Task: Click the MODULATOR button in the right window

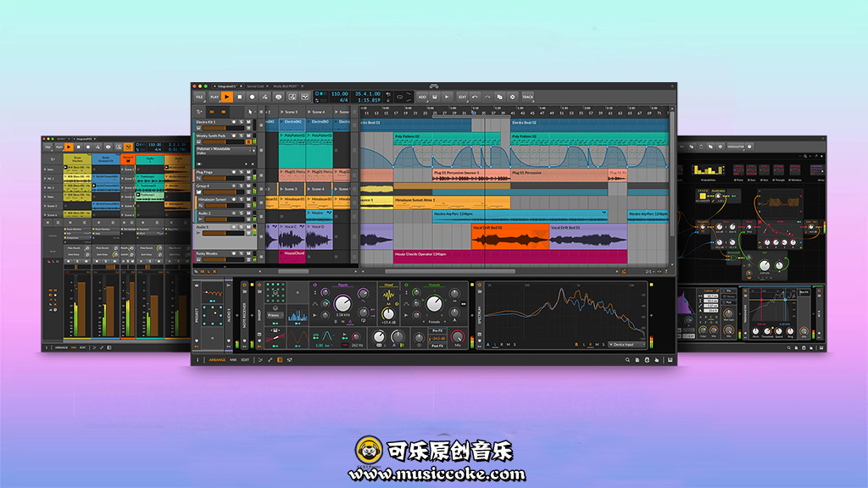Action: 736,147
